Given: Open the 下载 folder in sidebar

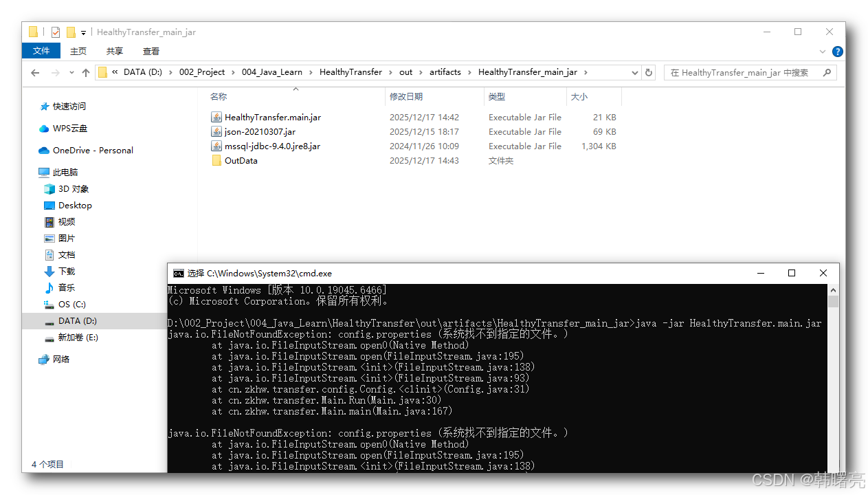Looking at the screenshot, I should click(x=67, y=271).
